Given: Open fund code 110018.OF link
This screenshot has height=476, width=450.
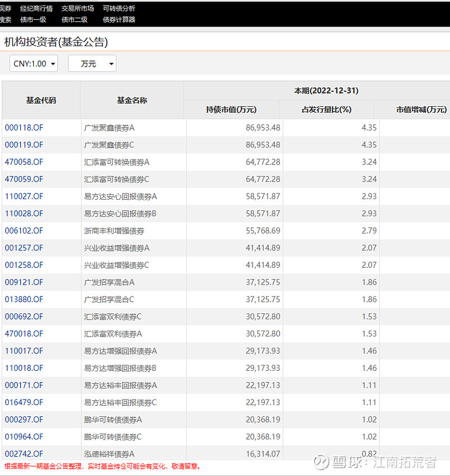Looking at the screenshot, I should click(x=24, y=368).
